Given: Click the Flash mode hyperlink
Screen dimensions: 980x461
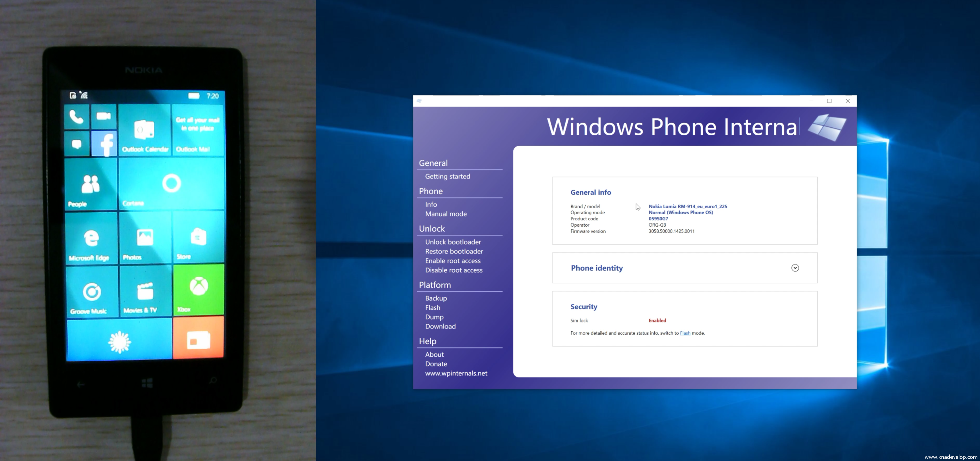Looking at the screenshot, I should (685, 333).
